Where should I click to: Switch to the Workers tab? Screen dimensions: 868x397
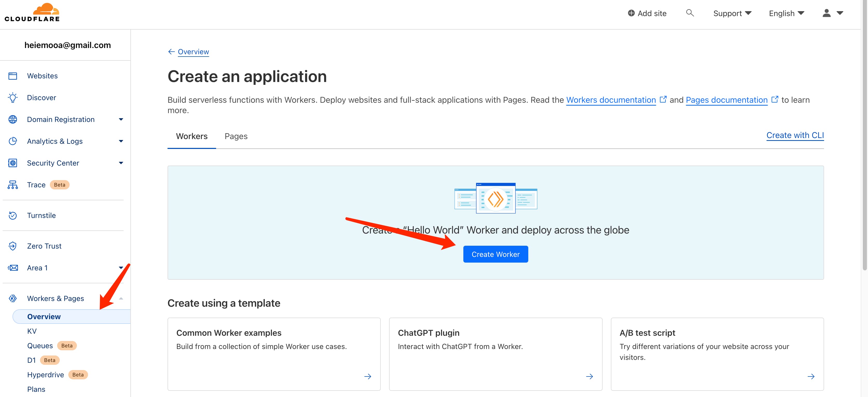tap(192, 136)
